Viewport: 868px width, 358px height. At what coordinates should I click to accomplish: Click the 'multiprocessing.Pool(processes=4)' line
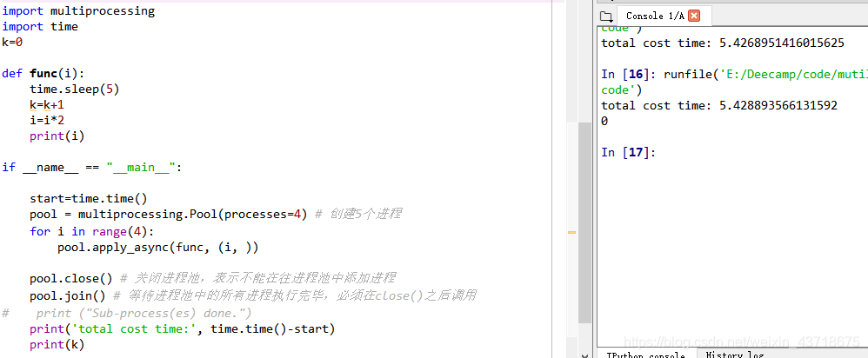click(x=216, y=214)
